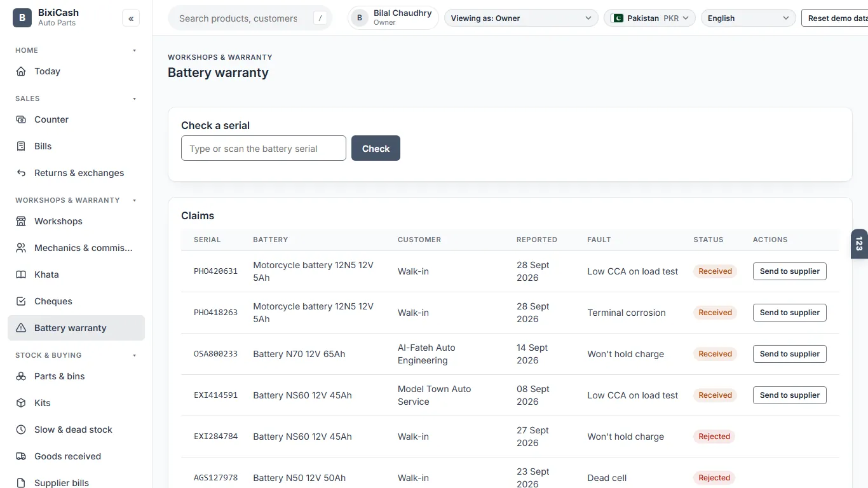Collapse the sidebar with double-chevron button
Screen dimensions: 868x488
[x=131, y=18]
